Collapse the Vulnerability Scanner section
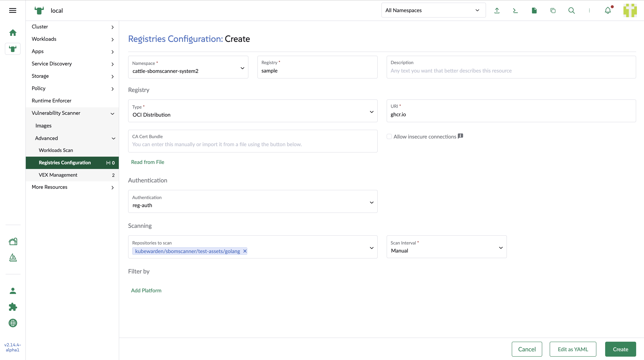Viewport: 644px width, 360px height. [x=72, y=113]
